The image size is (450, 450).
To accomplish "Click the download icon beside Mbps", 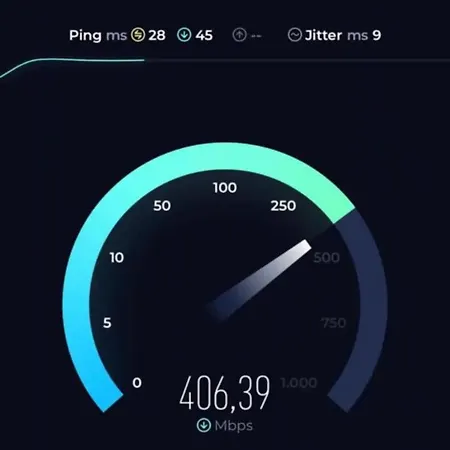I will 204,425.
